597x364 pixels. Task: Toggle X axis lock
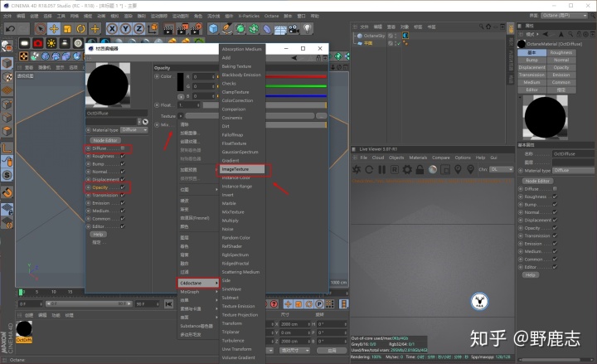pyautogui.click(x=112, y=28)
